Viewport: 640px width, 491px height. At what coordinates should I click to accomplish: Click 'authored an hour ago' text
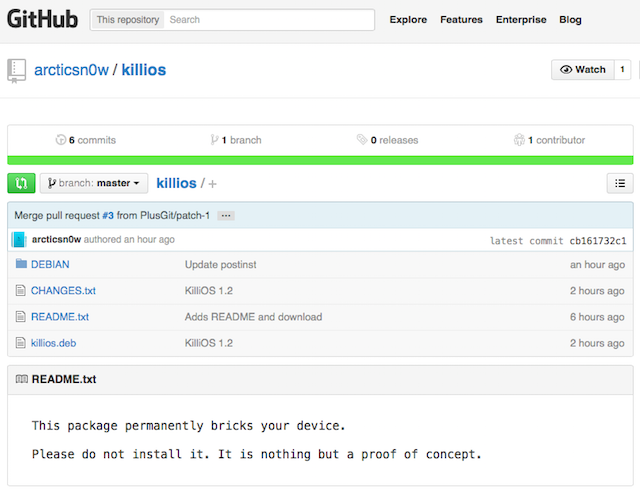129,239
